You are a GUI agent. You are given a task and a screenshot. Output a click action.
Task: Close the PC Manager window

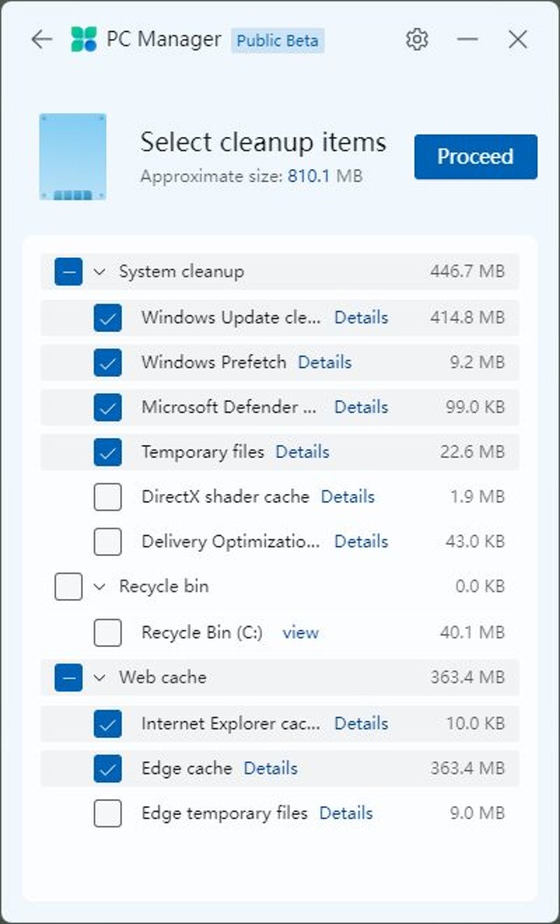pos(518,40)
